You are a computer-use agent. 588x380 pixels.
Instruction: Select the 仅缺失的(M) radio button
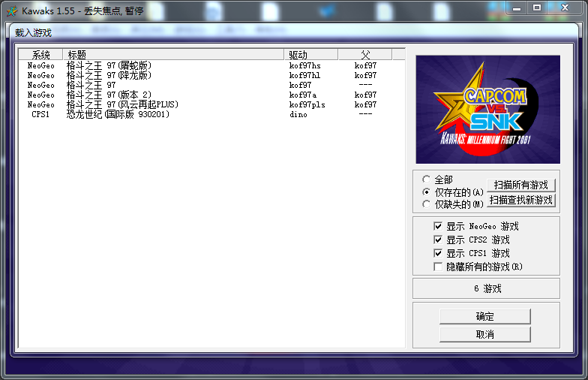click(426, 204)
